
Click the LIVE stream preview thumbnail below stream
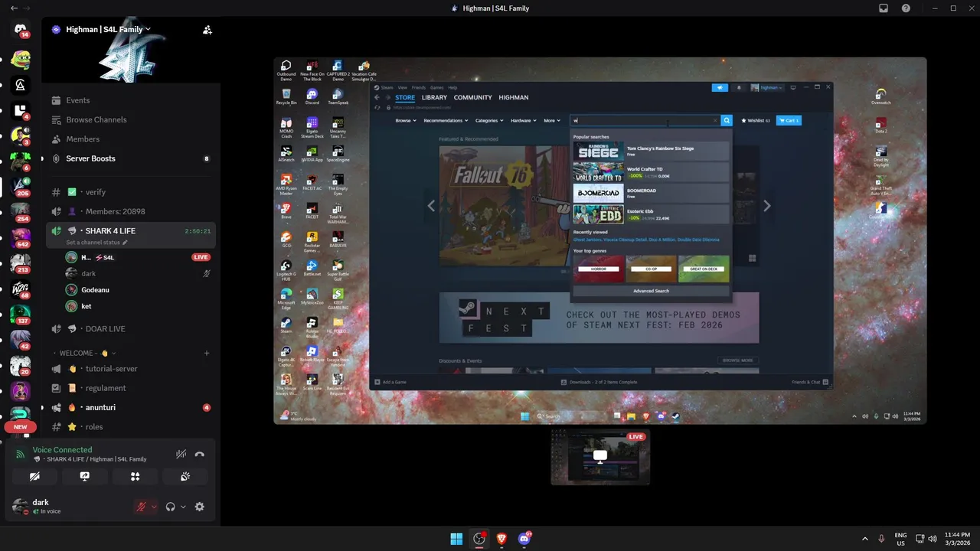pos(600,457)
